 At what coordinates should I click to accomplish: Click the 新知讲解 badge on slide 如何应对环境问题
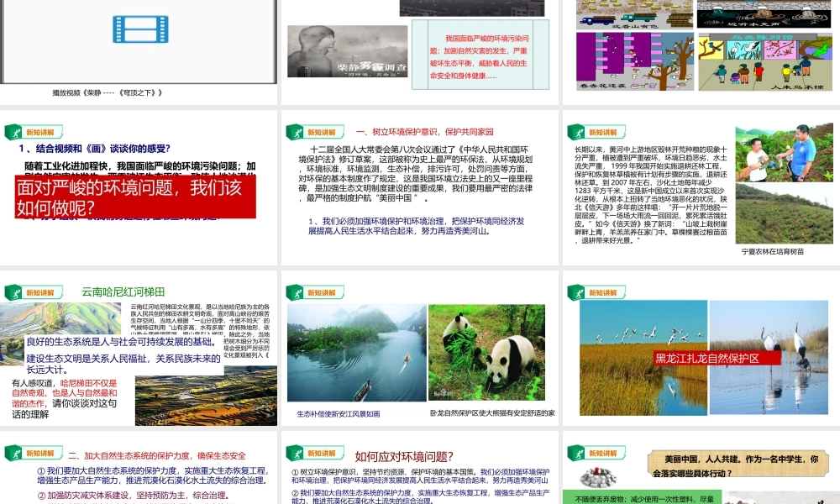315,453
